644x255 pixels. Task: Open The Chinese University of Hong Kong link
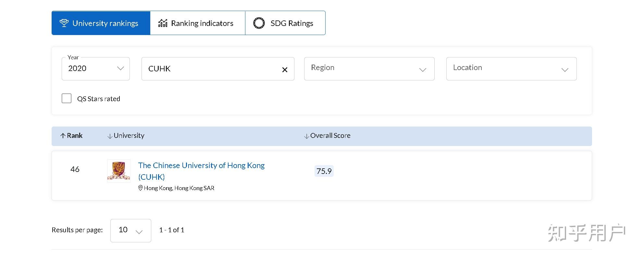(x=201, y=171)
